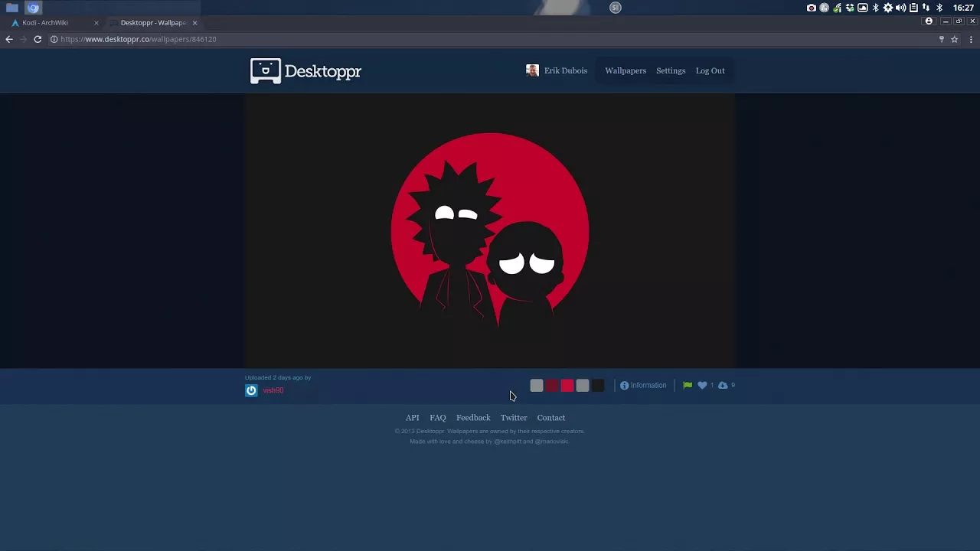The height and width of the screenshot is (551, 980).
Task: Open the Twitter footer link
Action: coord(514,418)
